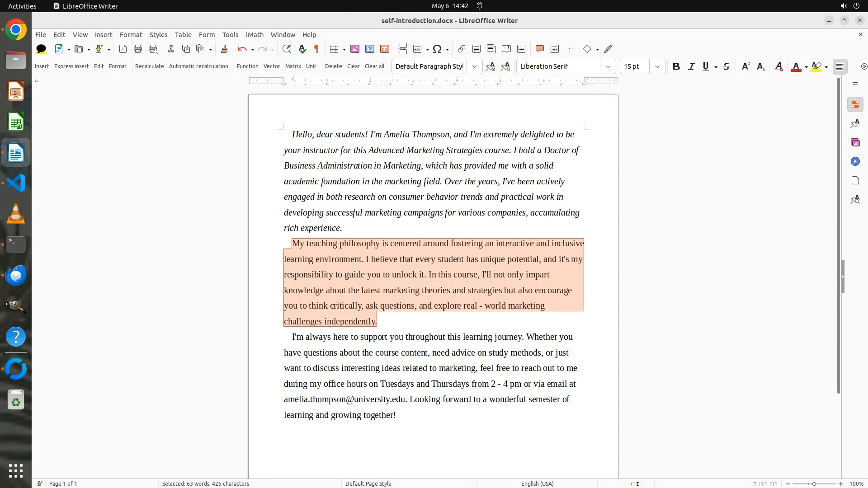Click the Insert Special Character omega icon

(x=437, y=49)
